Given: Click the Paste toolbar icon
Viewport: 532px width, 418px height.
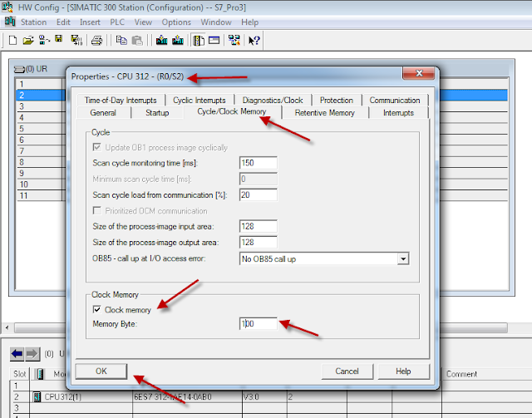Looking at the screenshot, I should [137, 41].
